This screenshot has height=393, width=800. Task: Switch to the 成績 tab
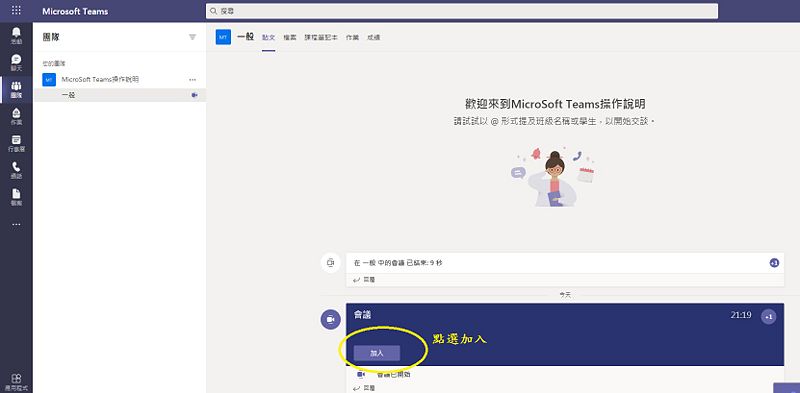pyautogui.click(x=373, y=37)
